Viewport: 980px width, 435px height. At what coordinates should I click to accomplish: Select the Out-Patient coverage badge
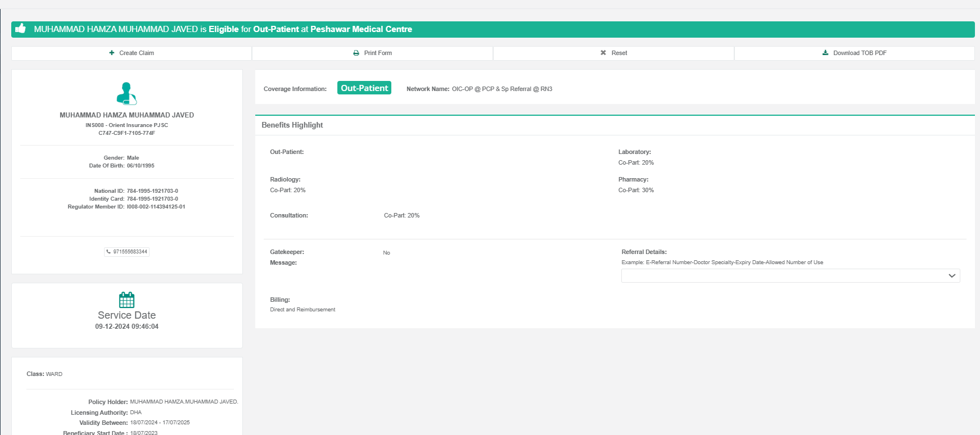pyautogui.click(x=364, y=88)
